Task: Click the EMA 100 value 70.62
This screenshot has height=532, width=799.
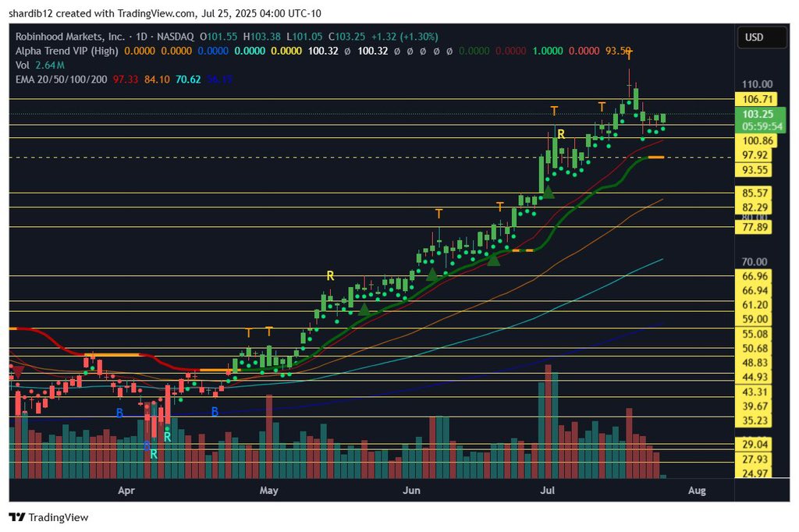Action: (188, 80)
